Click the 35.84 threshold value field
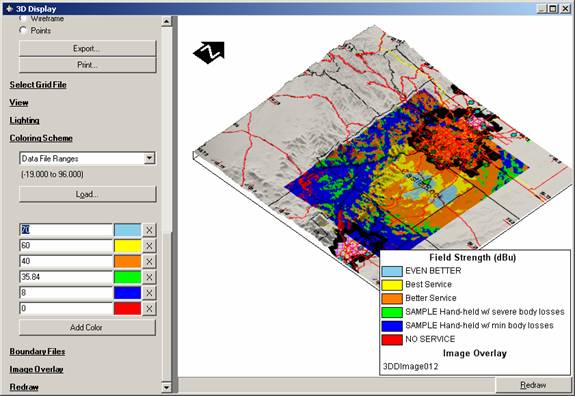Screen dimensions: 575x396 [x=66, y=277]
